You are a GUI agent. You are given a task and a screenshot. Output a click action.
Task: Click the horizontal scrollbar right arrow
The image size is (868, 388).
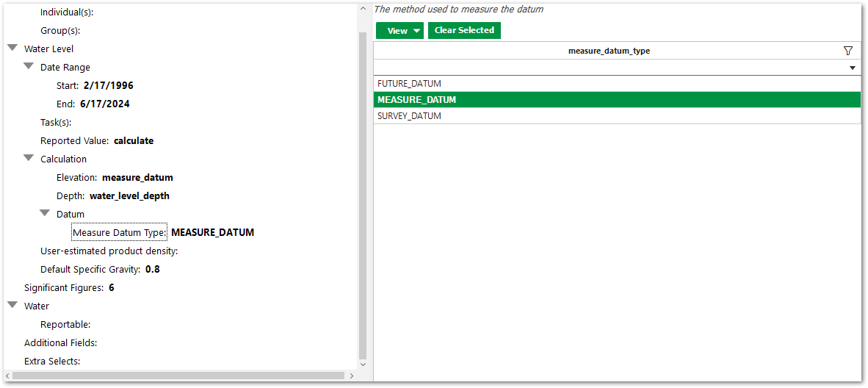point(351,376)
